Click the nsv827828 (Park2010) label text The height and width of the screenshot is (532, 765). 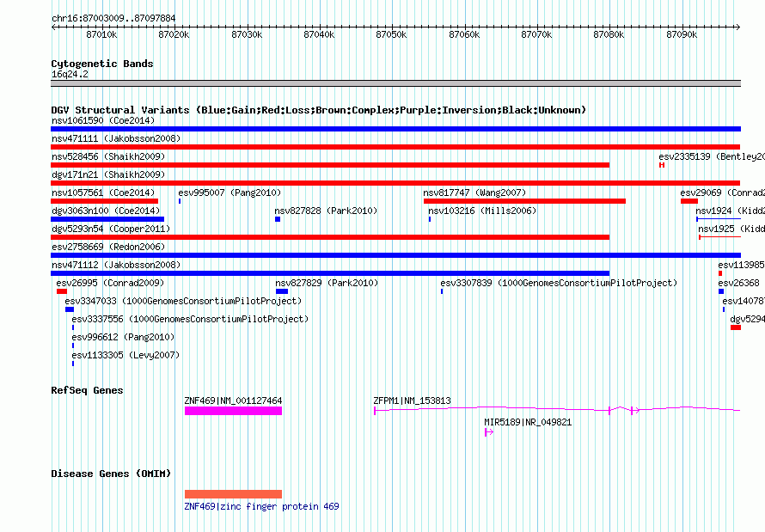pos(326,211)
